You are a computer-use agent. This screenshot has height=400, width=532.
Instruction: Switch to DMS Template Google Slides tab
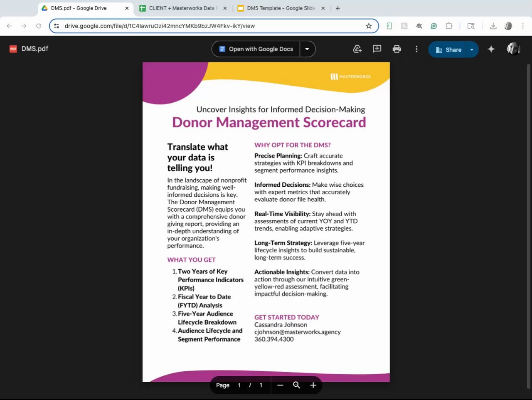click(x=281, y=8)
